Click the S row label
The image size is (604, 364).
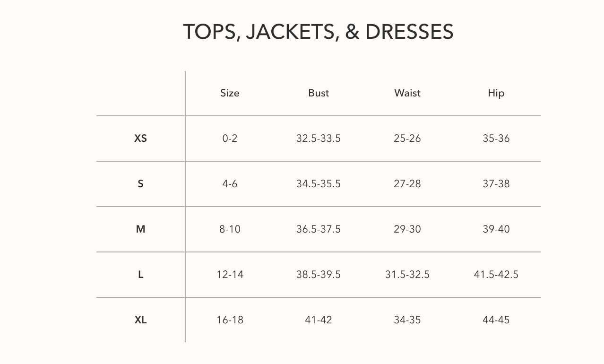[x=140, y=184]
